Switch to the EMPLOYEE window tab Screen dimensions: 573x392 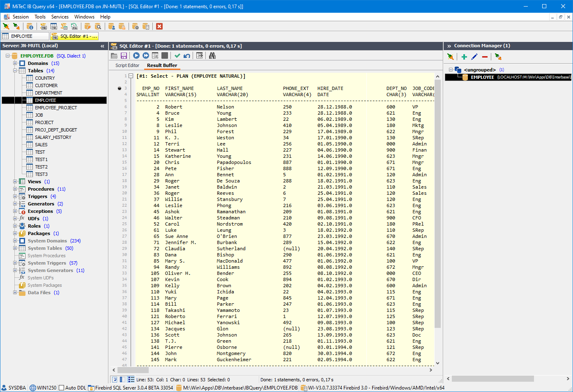(25, 36)
